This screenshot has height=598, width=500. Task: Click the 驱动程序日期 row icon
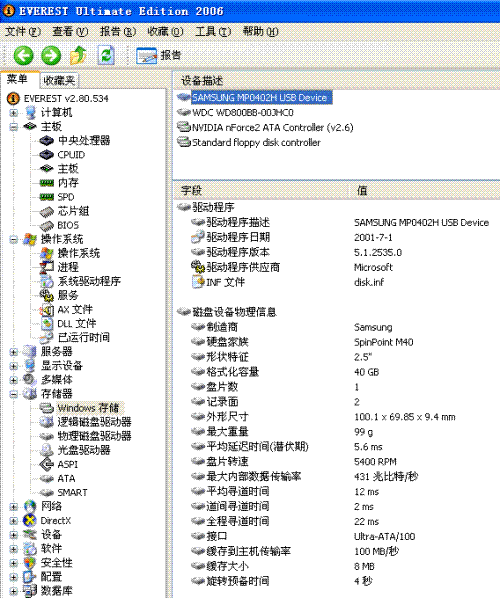[x=198, y=237]
